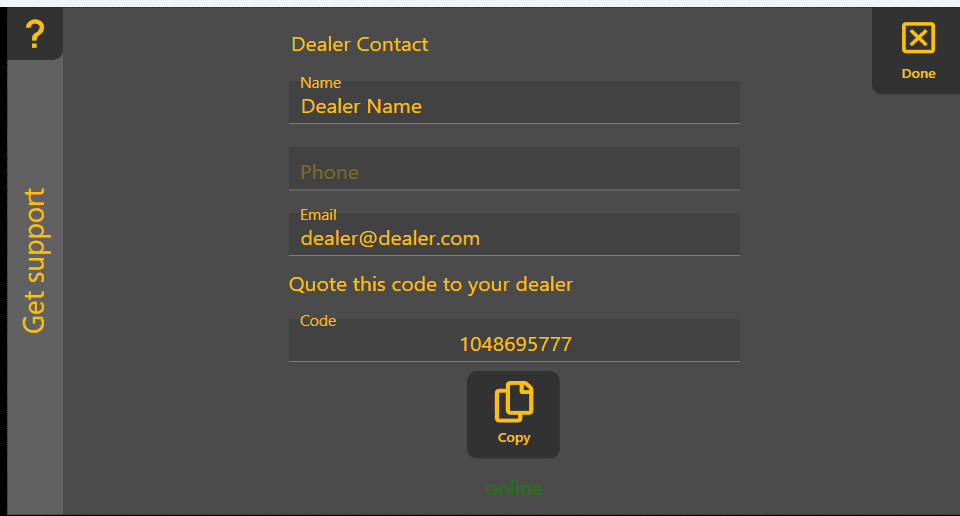Open the Get support side tab
Viewport: 960px width, 516px height.
(x=34, y=260)
